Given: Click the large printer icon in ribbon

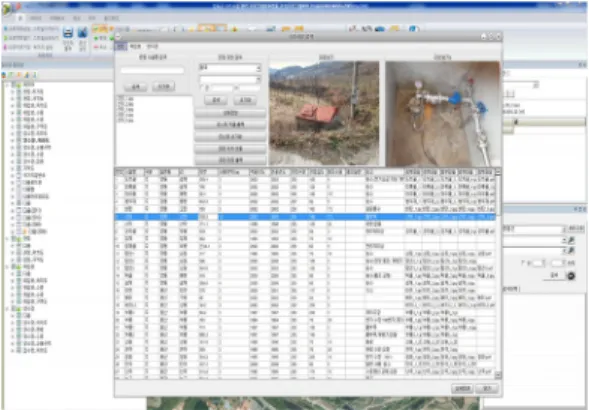Looking at the screenshot, I should point(68,33).
